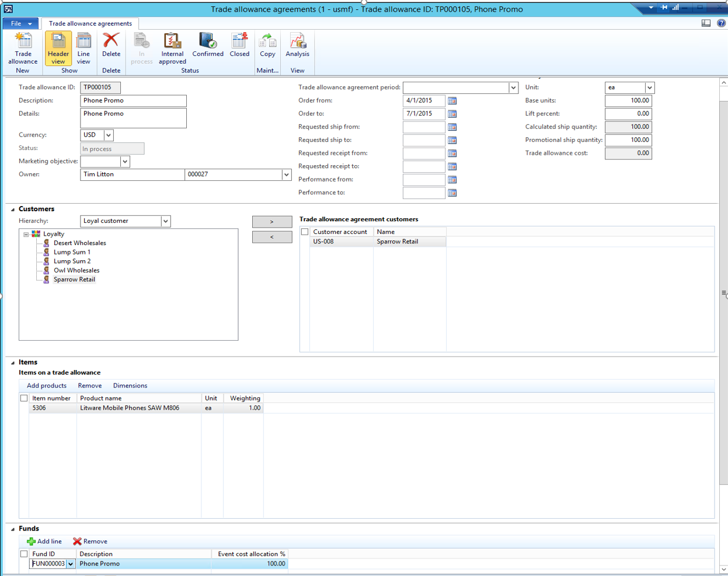728x576 pixels.
Task: Tick the Item number header checkbox
Action: (24, 398)
